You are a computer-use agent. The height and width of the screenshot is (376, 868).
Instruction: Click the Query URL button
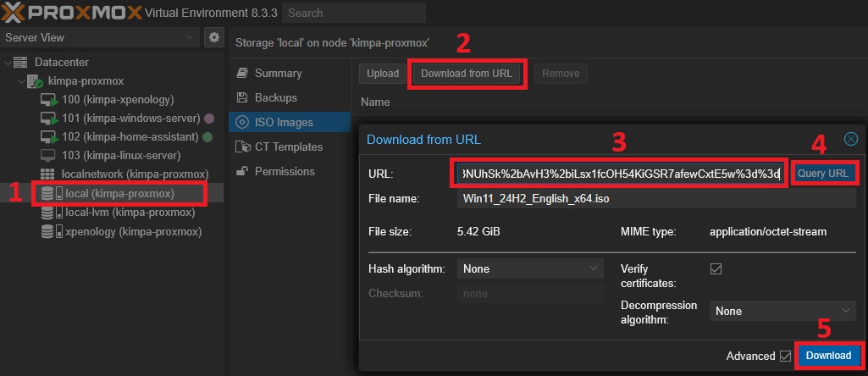click(825, 173)
